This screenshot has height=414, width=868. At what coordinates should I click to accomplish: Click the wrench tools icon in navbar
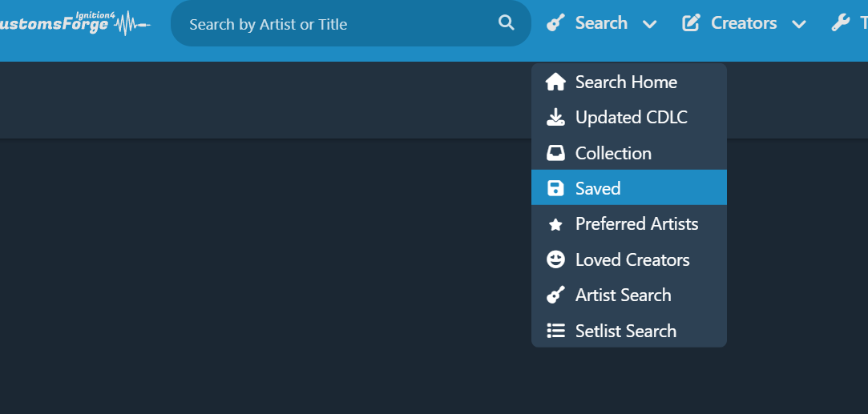(840, 23)
